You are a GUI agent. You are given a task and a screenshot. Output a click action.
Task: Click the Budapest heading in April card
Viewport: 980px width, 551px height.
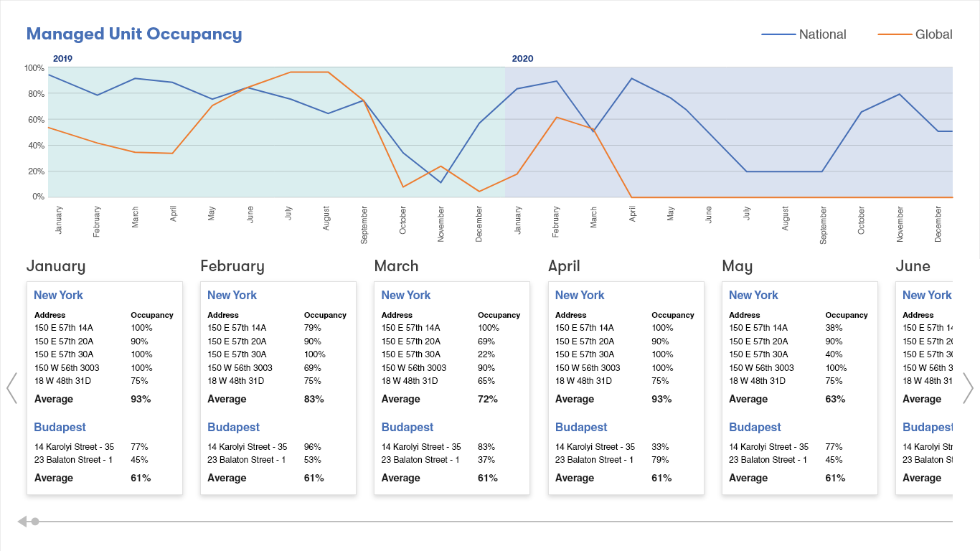581,427
